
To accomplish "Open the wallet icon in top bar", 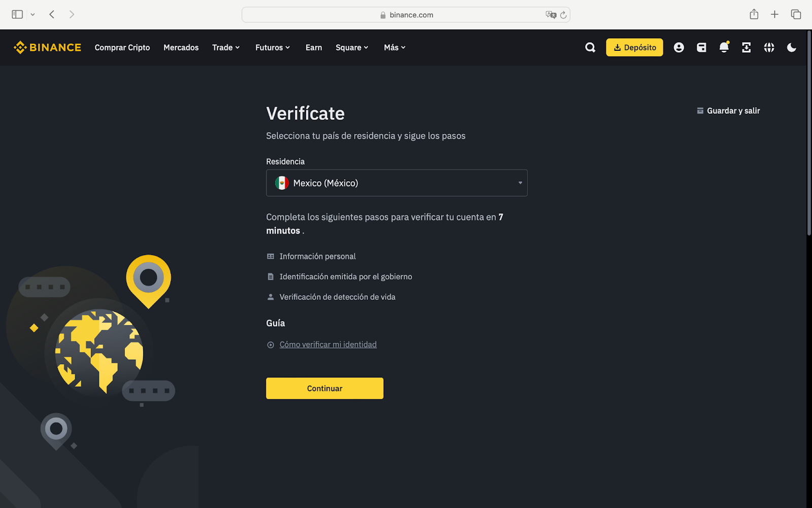I will click(701, 47).
